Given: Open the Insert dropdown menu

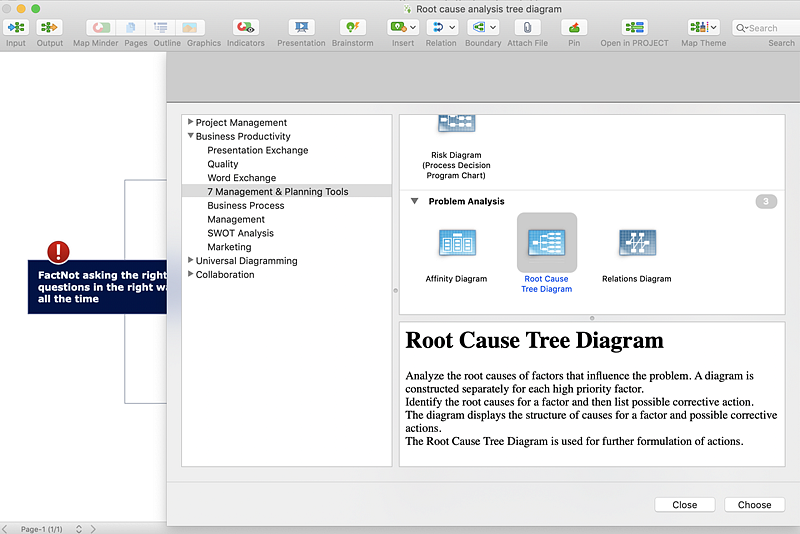Looking at the screenshot, I should point(412,28).
